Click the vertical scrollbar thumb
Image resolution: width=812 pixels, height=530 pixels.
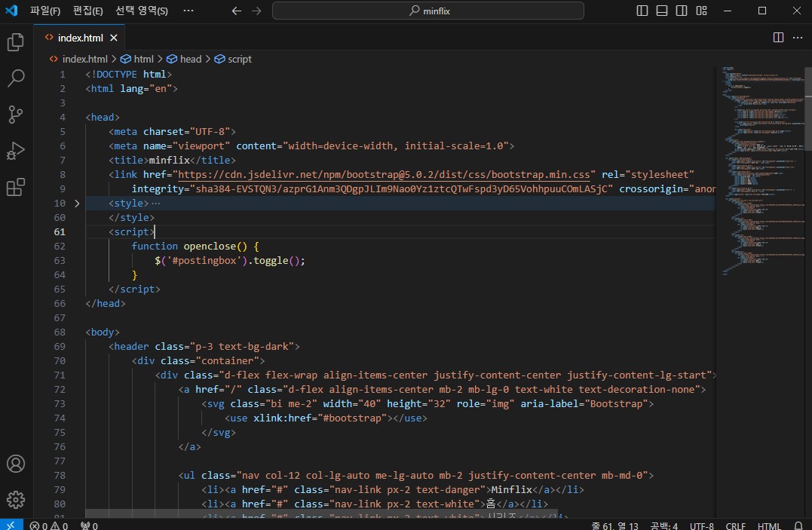[x=808, y=108]
